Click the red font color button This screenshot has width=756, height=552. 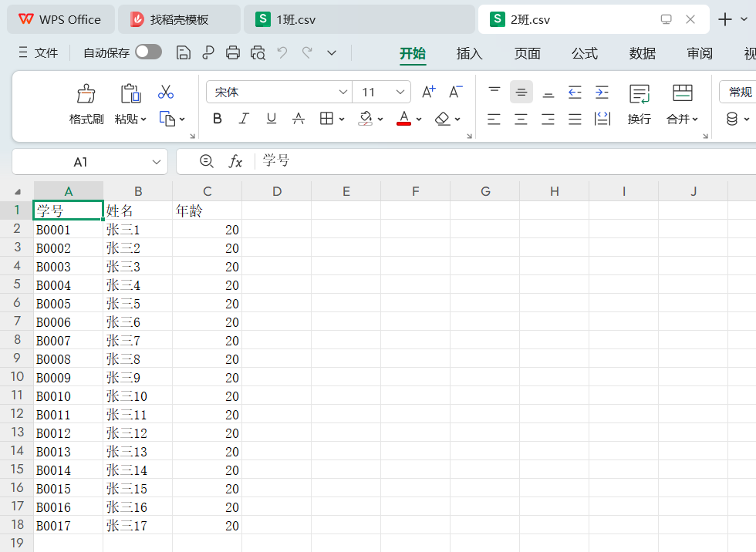click(x=403, y=119)
